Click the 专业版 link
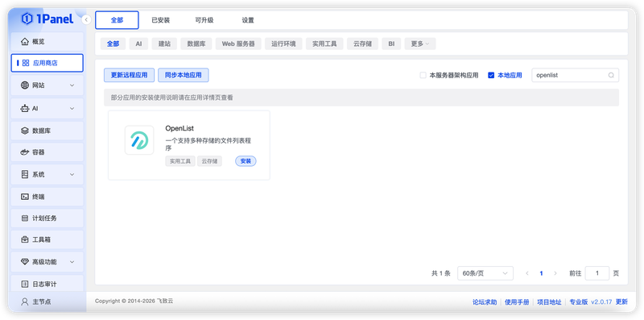The height and width of the screenshot is (320, 644). tap(578, 302)
